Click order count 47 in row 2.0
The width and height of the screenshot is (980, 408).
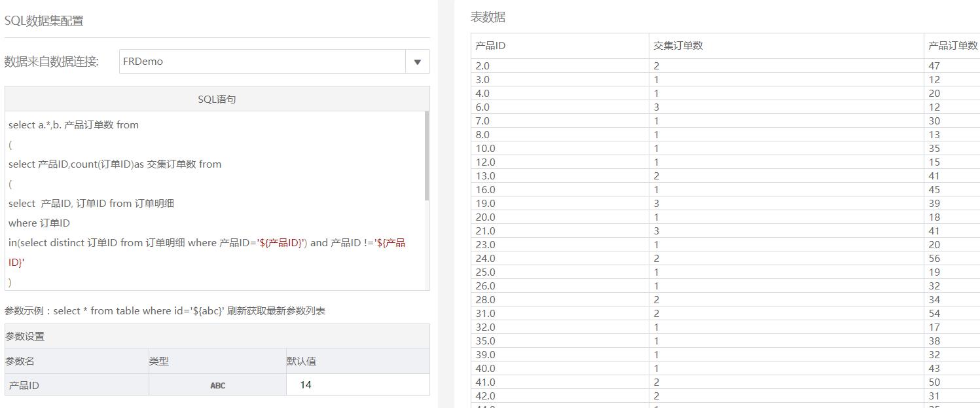pyautogui.click(x=953, y=65)
